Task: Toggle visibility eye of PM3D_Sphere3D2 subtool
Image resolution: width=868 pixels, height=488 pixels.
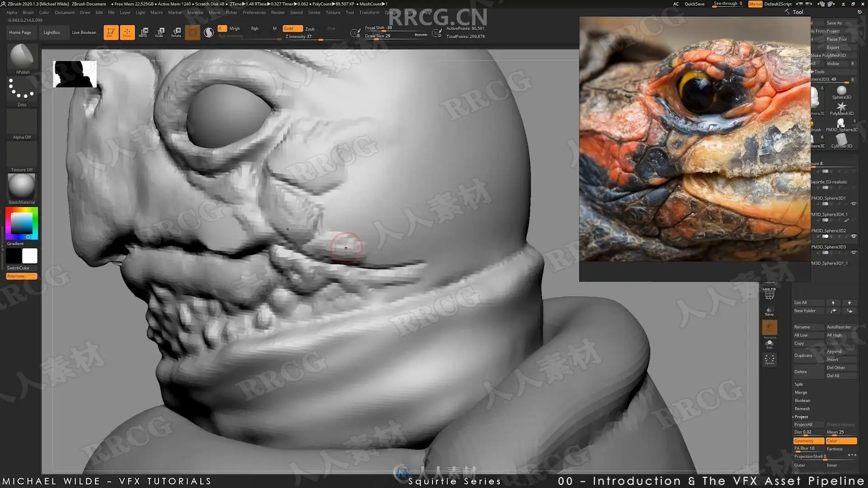Action: click(854, 236)
